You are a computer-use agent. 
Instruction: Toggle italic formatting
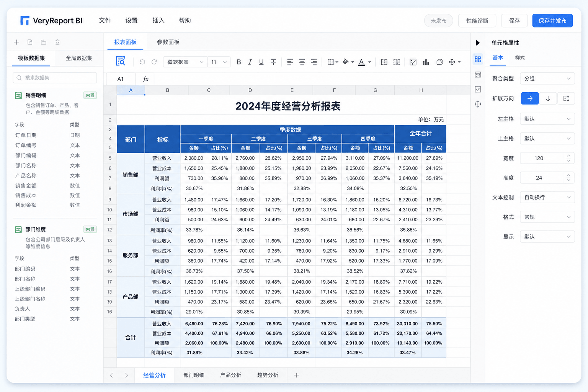pos(250,62)
